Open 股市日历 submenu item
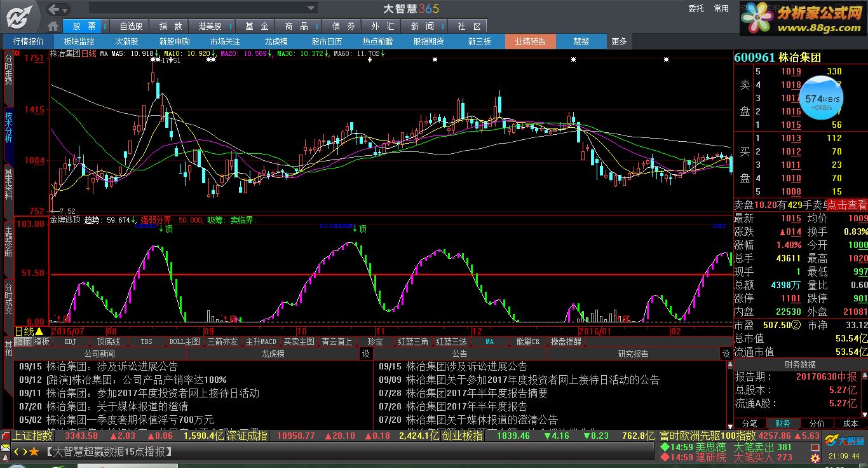 327,41
